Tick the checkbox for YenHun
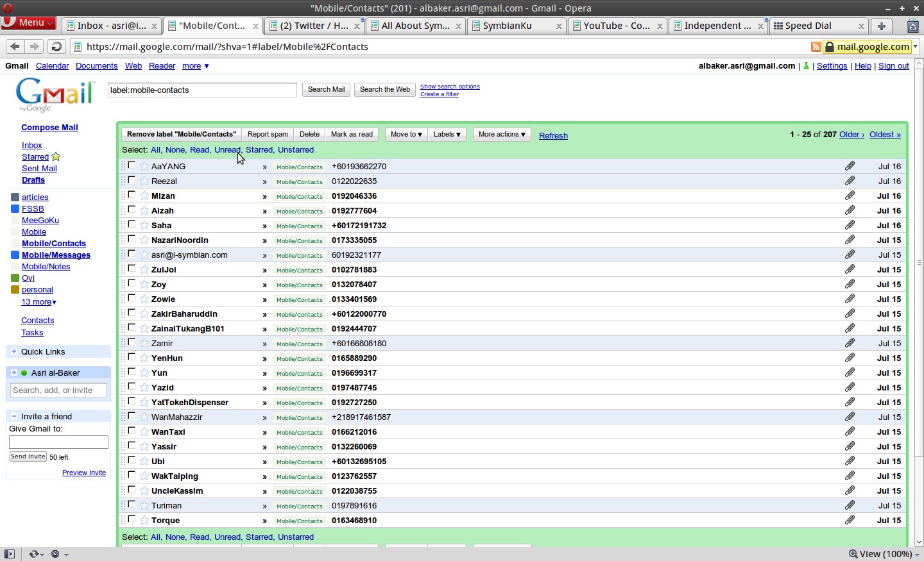 [132, 357]
